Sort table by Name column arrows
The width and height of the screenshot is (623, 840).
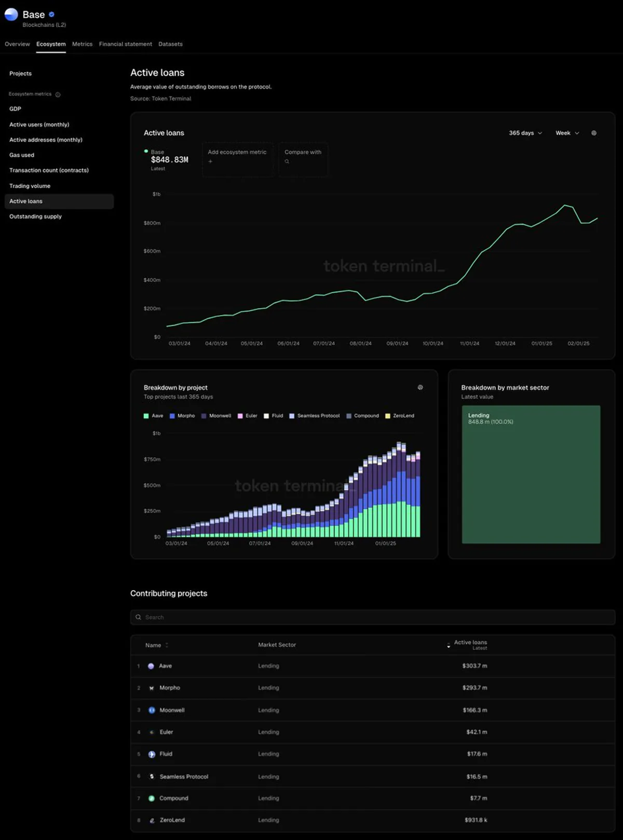click(x=167, y=645)
